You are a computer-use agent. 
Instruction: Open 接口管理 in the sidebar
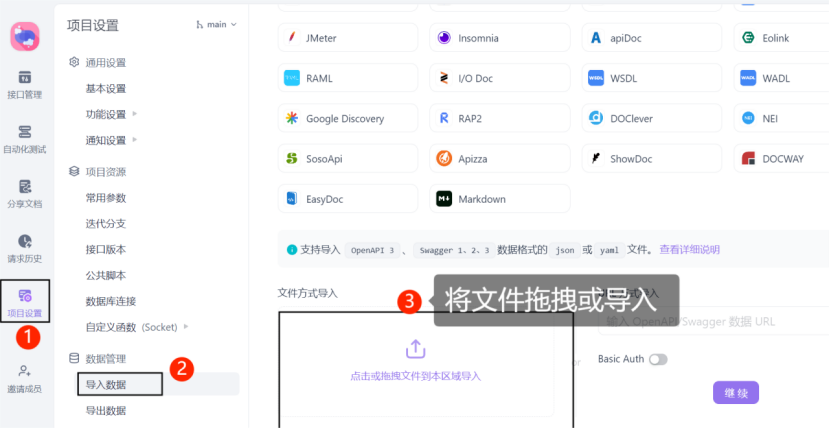[x=24, y=85]
